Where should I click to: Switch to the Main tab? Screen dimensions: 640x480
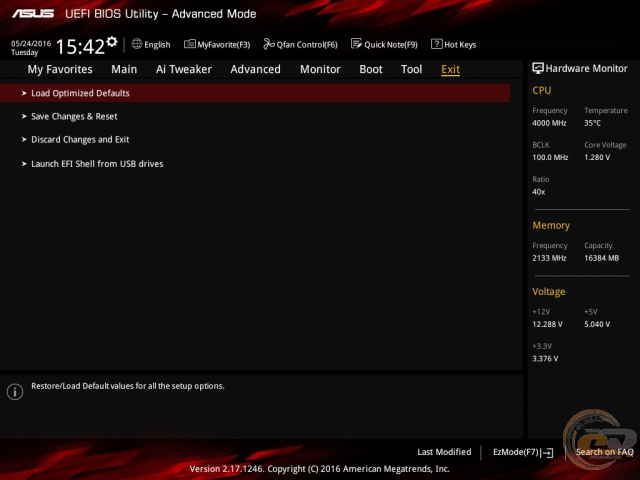click(124, 69)
